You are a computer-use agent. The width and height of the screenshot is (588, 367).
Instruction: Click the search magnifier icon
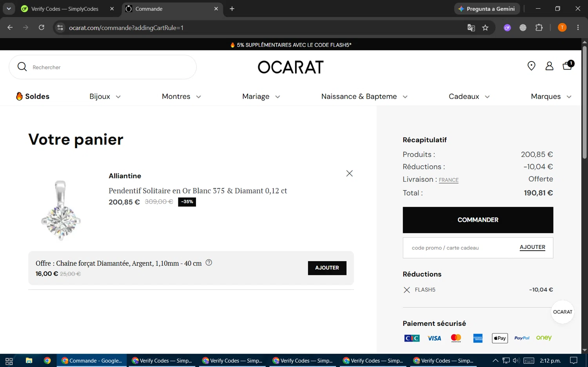pyautogui.click(x=22, y=67)
